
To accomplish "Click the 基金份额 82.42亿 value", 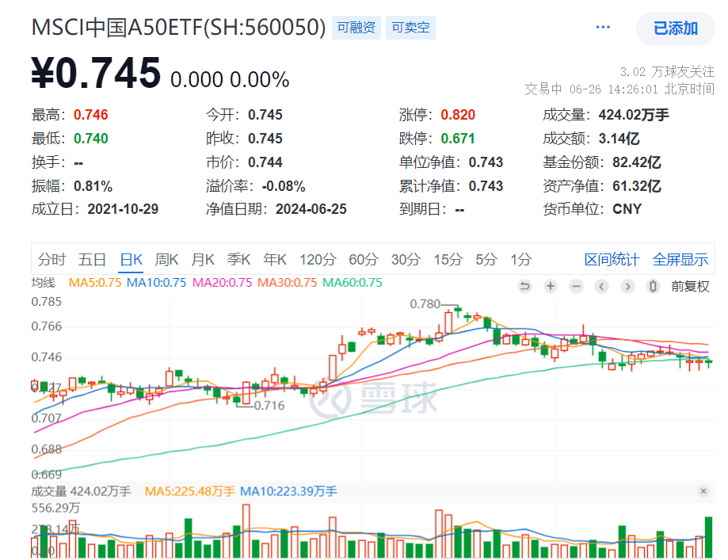I will (x=637, y=162).
